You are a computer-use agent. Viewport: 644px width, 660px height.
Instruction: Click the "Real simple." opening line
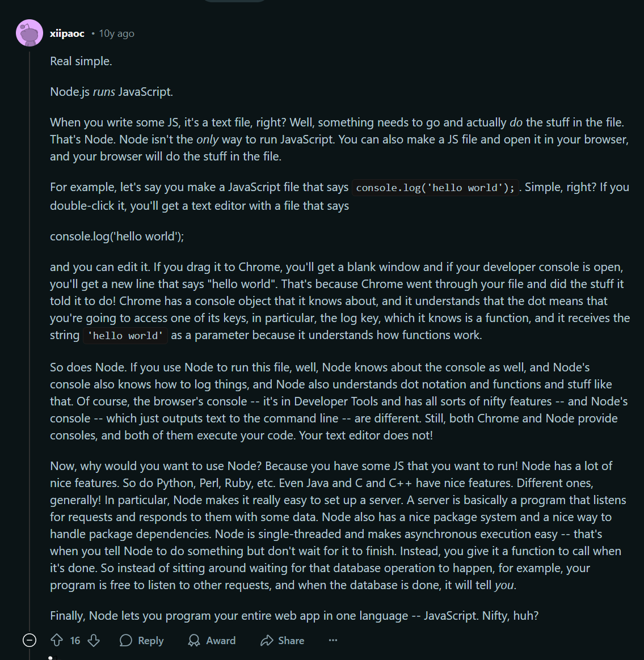81,61
